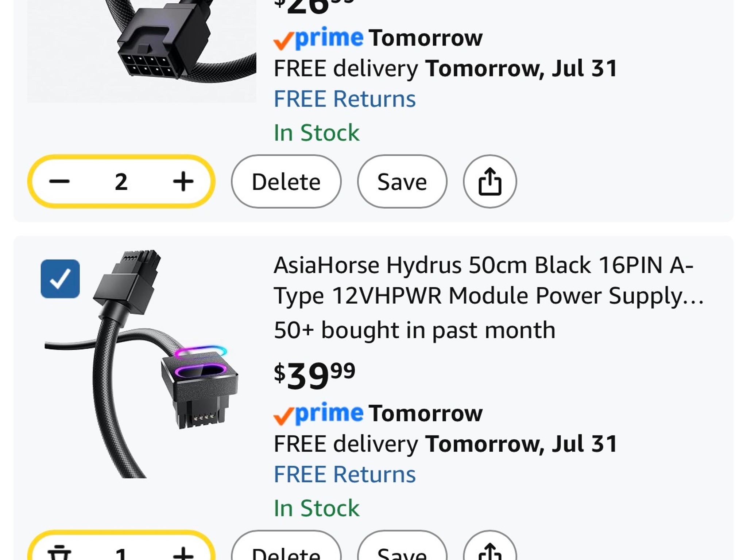The height and width of the screenshot is (560, 747).
Task: Increase quantity with plus icon on first item
Action: (x=183, y=181)
